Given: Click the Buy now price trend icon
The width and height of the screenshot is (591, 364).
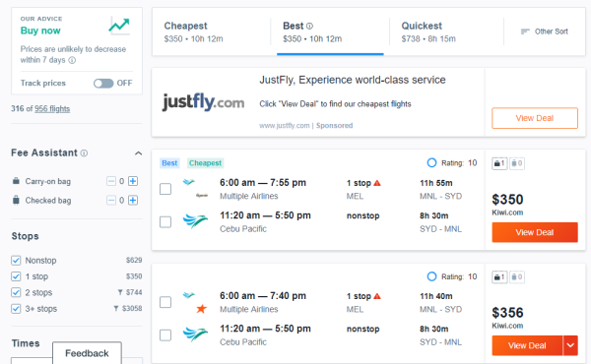Looking at the screenshot, I should pos(119,26).
